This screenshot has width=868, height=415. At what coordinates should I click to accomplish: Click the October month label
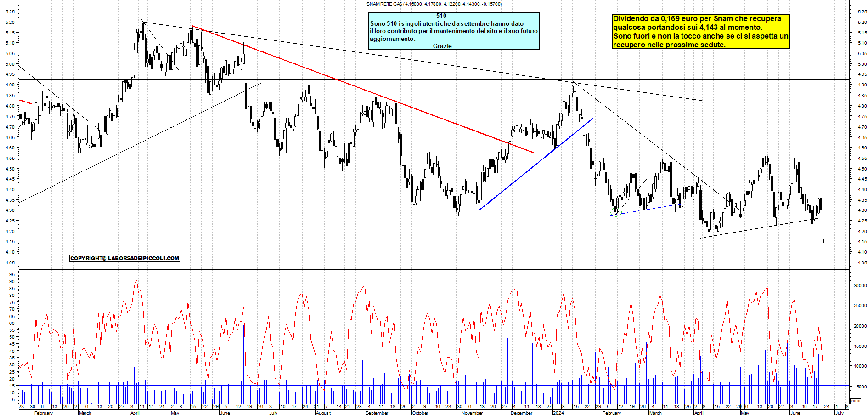tap(420, 413)
